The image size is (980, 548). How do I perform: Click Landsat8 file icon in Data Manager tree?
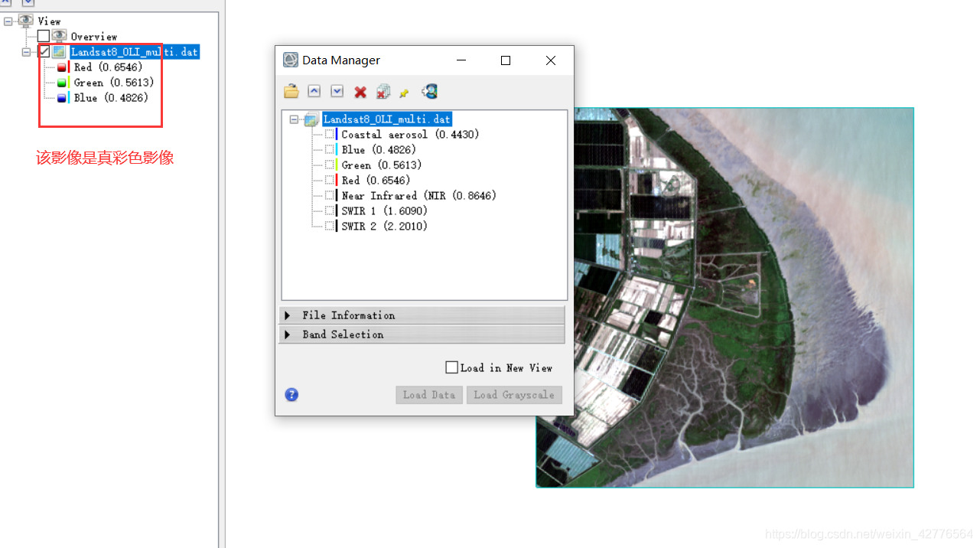click(x=311, y=119)
